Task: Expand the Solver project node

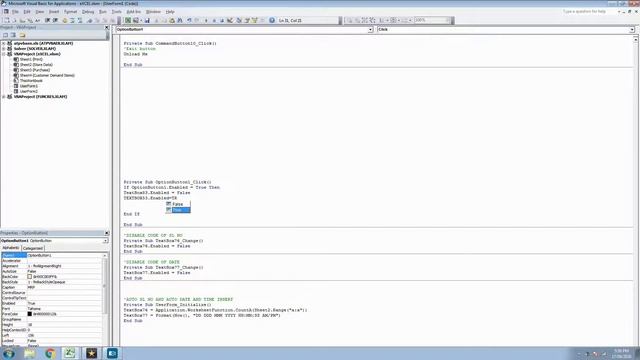Action: click(4, 49)
